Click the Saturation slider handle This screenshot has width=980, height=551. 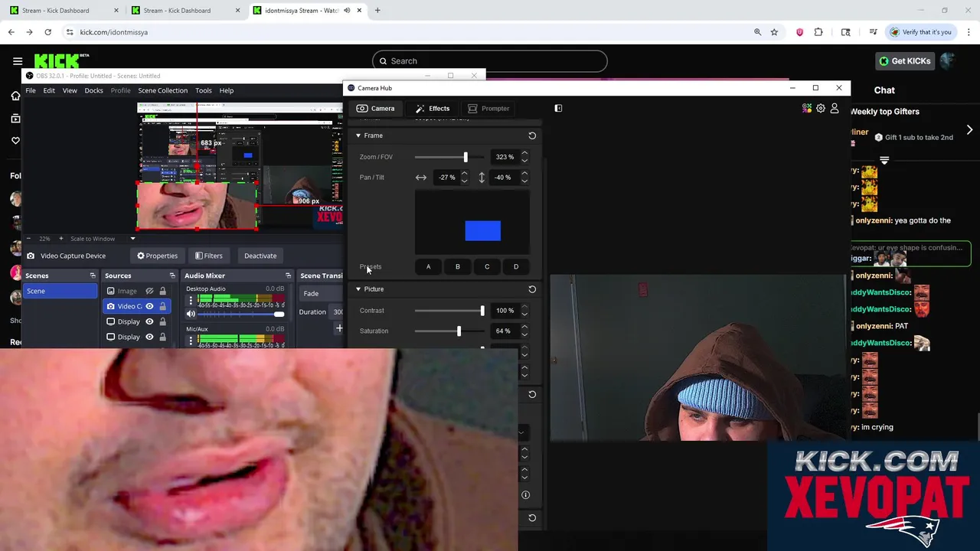click(459, 331)
